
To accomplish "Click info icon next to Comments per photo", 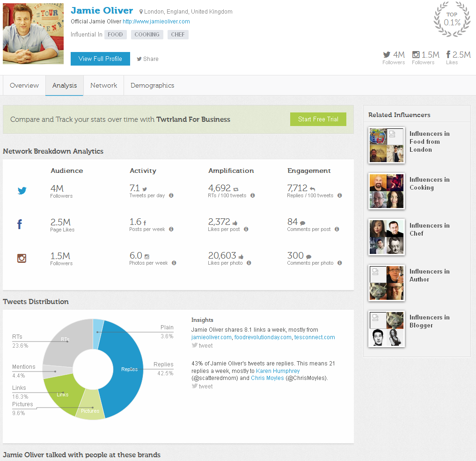I will [340, 263].
